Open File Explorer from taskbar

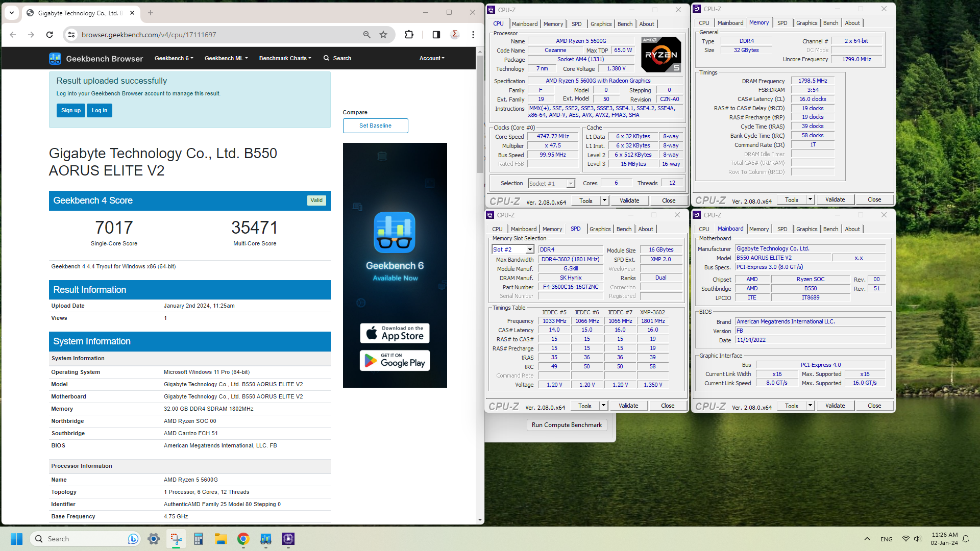pyautogui.click(x=220, y=539)
